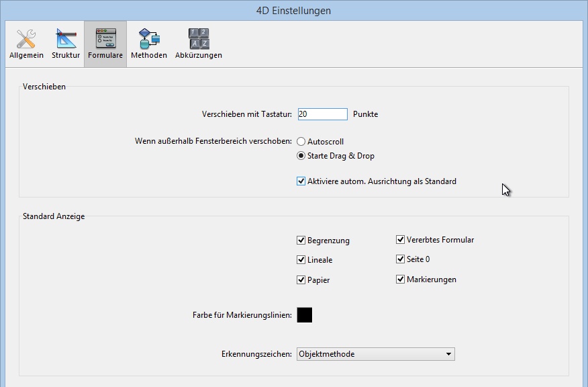Click the Erkennungszeichen label text
The height and width of the screenshot is (387, 588).
tap(256, 354)
